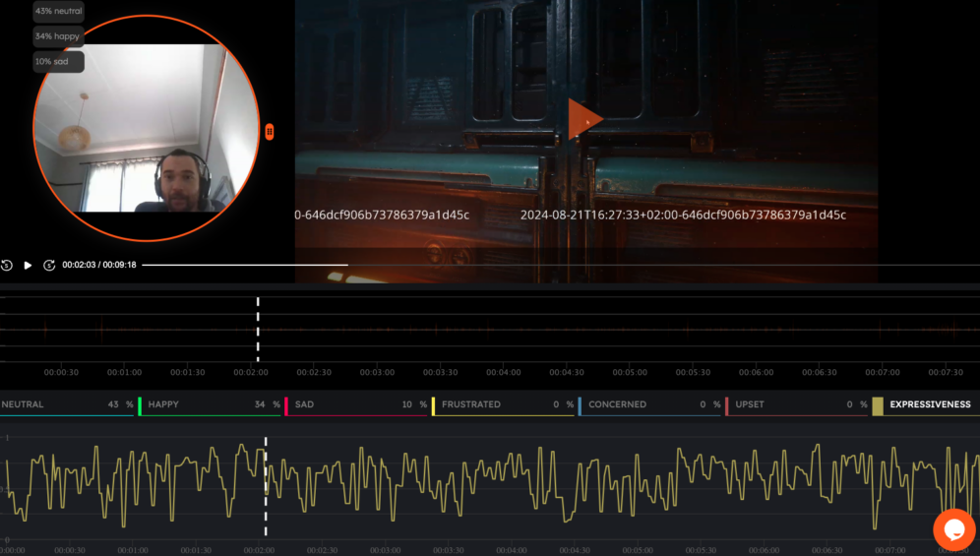
Task: Click the 34% happy badge
Action: pyautogui.click(x=58, y=36)
